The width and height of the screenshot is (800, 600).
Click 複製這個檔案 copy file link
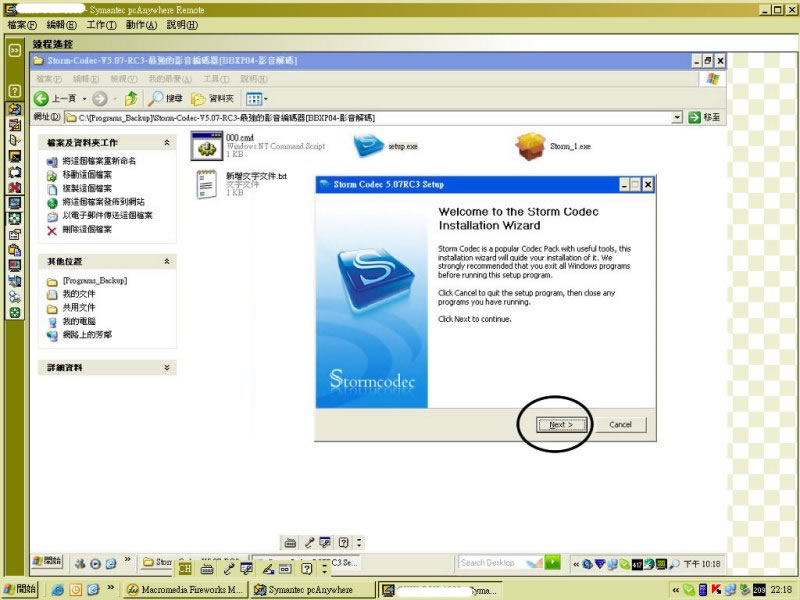[87, 188]
